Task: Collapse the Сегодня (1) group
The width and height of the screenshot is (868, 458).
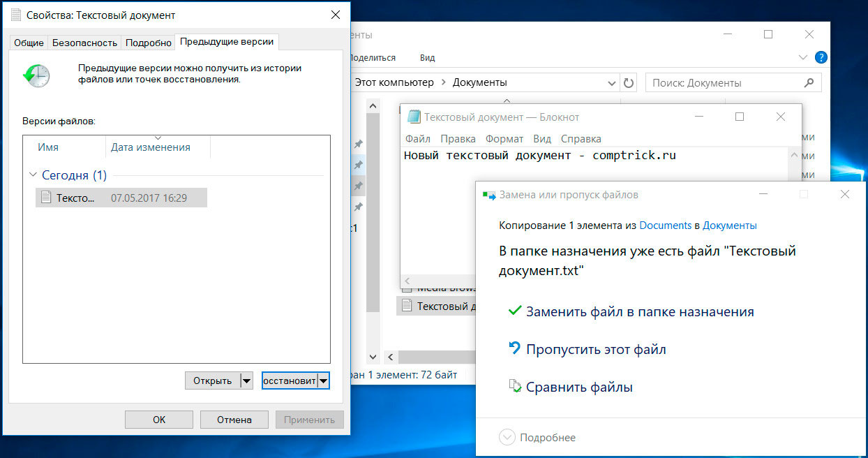Action: click(x=33, y=175)
